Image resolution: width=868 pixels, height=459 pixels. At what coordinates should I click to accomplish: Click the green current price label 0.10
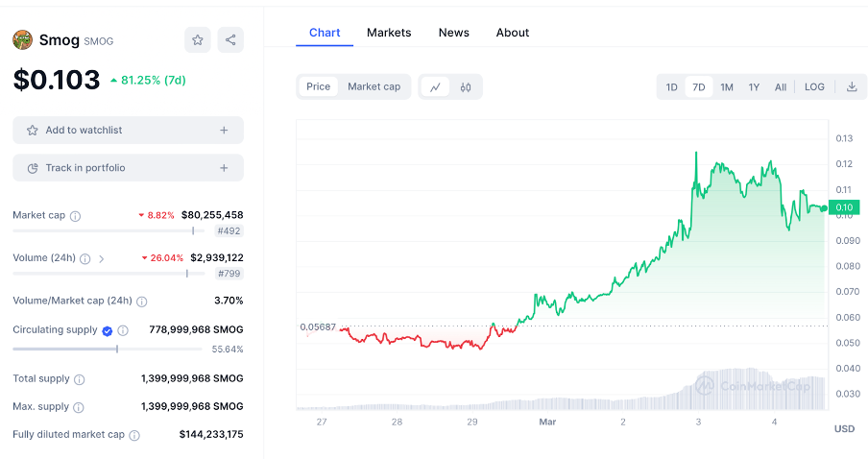[845, 207]
